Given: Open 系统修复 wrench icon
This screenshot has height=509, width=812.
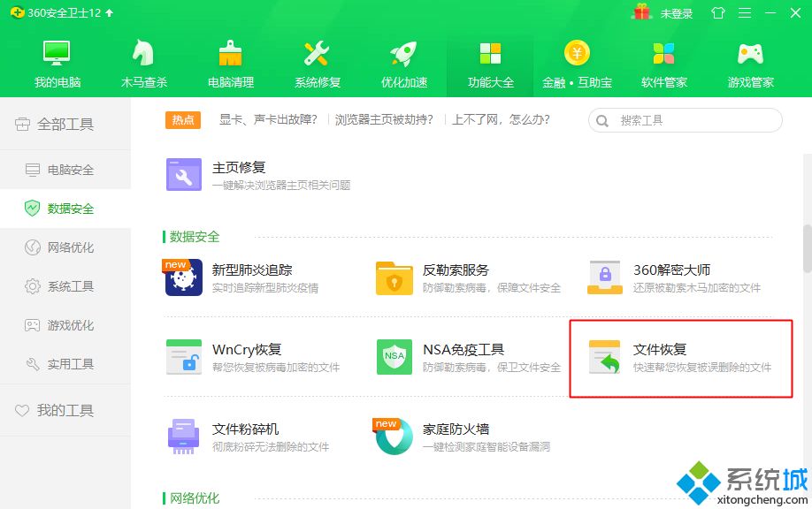Looking at the screenshot, I should [317, 53].
